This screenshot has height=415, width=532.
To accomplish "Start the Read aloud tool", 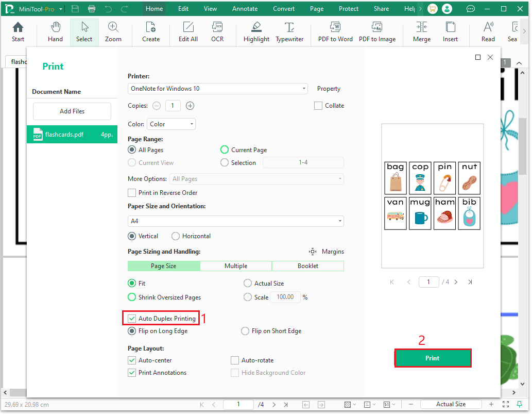I will tap(488, 32).
